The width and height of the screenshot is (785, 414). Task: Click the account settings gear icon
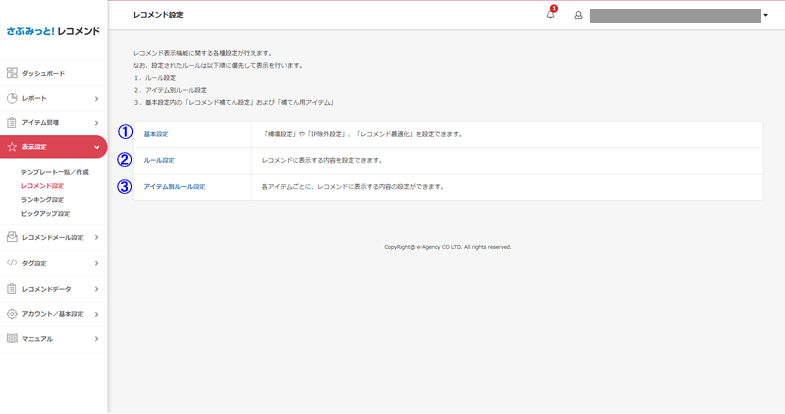(12, 314)
